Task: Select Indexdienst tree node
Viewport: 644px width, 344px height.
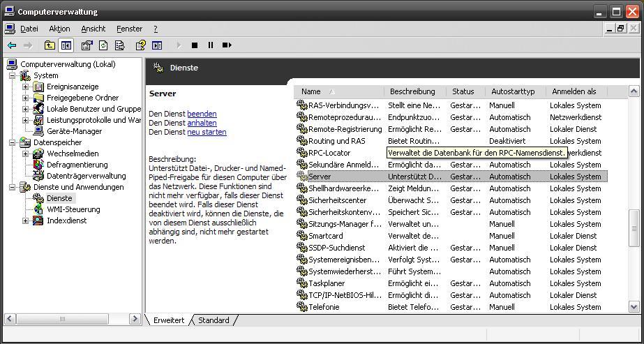Action: (66, 220)
